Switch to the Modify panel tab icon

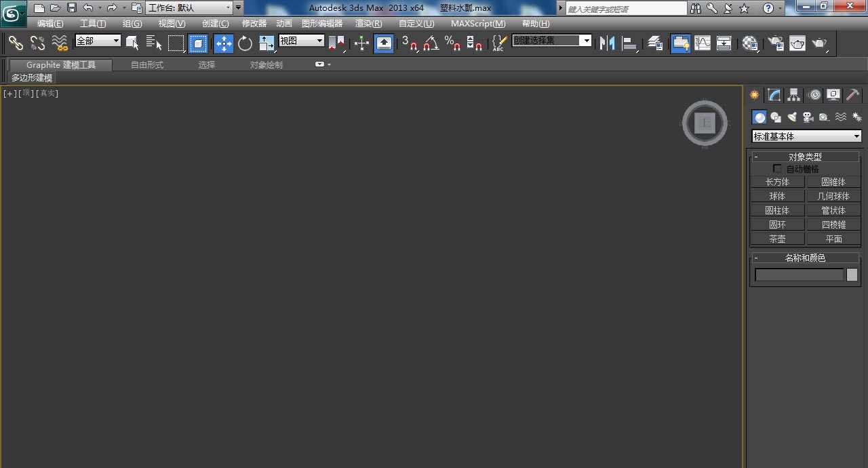click(774, 95)
